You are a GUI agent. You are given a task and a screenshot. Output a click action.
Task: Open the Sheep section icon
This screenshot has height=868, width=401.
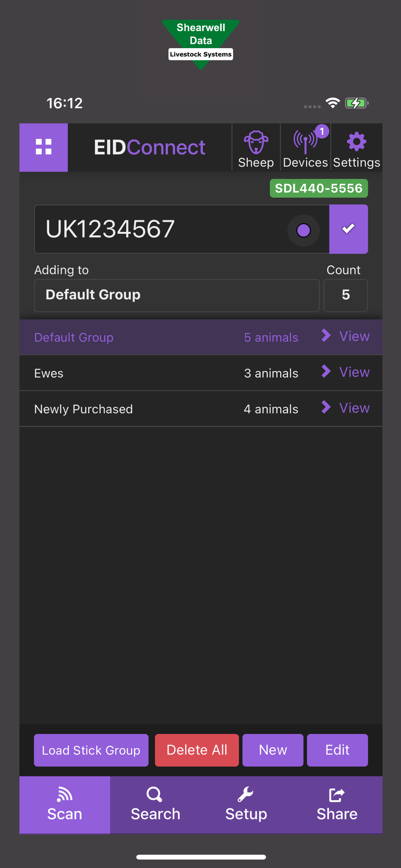point(256,143)
